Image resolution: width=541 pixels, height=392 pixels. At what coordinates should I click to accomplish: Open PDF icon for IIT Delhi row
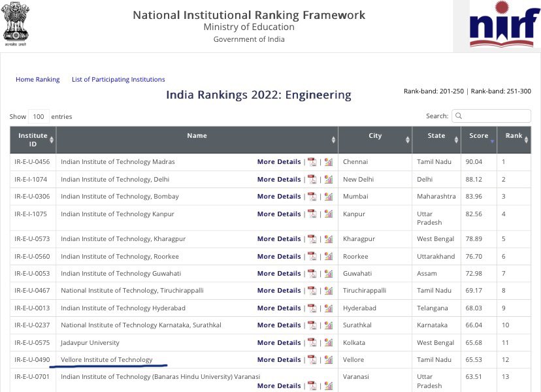(x=312, y=180)
